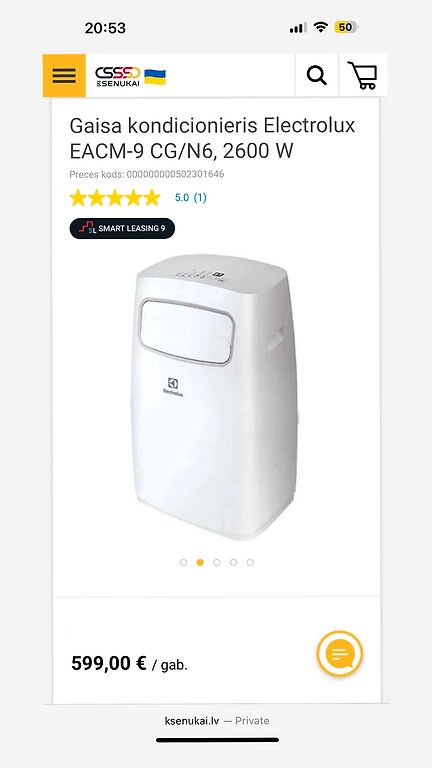Click the Ukrainian flag icon
The height and width of the screenshot is (768, 432).
pyautogui.click(x=155, y=77)
